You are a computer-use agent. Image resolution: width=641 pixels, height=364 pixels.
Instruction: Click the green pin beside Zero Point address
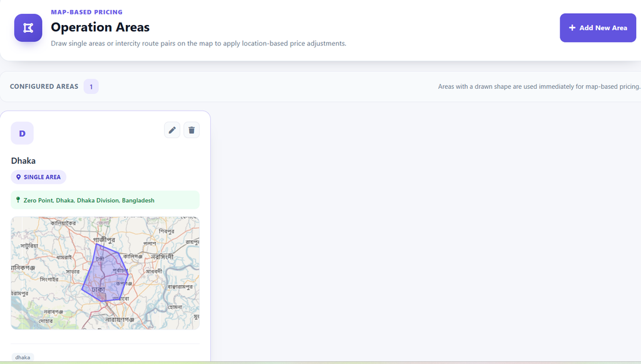tap(18, 200)
